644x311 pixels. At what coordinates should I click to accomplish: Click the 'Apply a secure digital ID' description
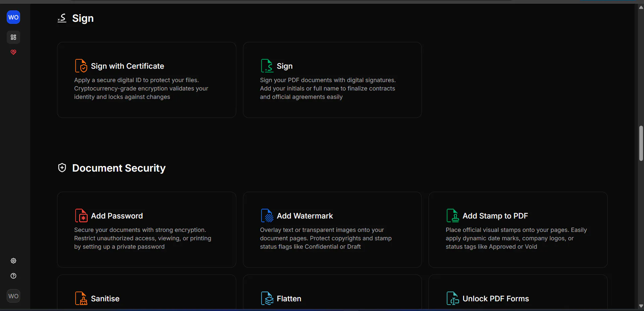tap(141, 88)
